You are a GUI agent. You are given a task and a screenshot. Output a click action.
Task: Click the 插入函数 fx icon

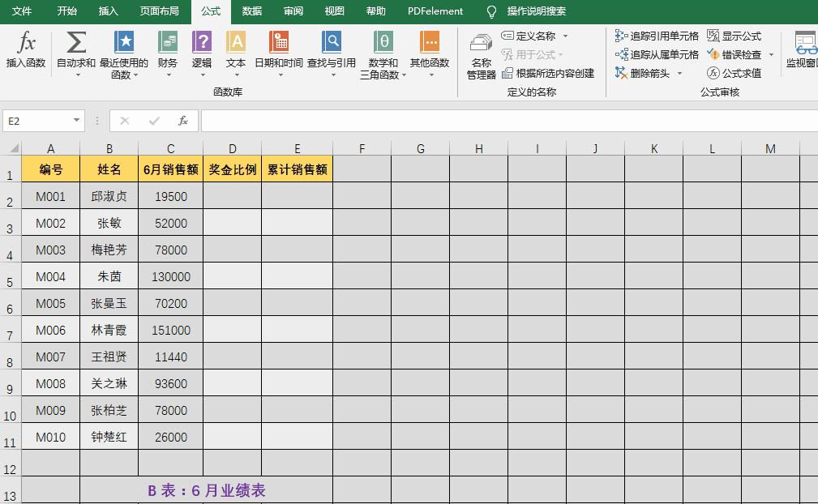point(26,42)
